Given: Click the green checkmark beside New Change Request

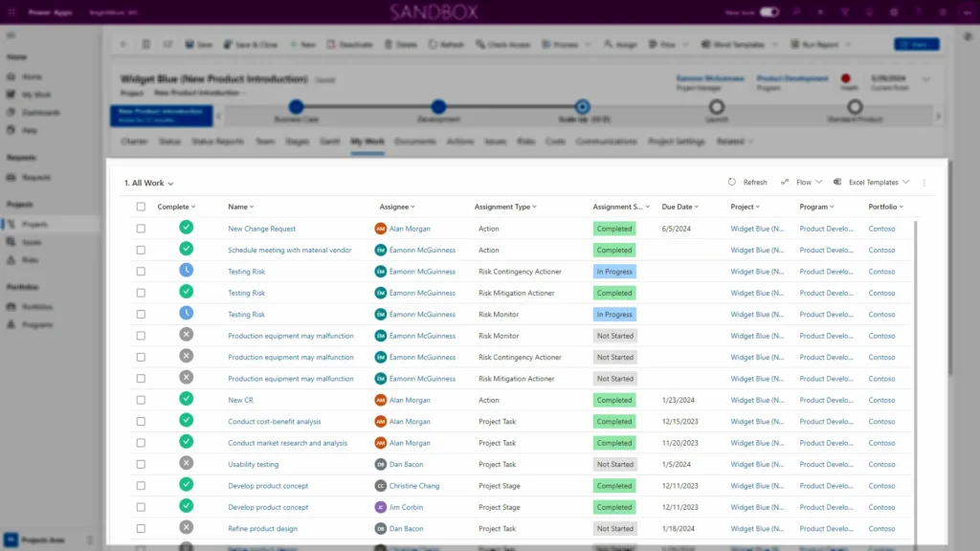Looking at the screenshot, I should (186, 228).
